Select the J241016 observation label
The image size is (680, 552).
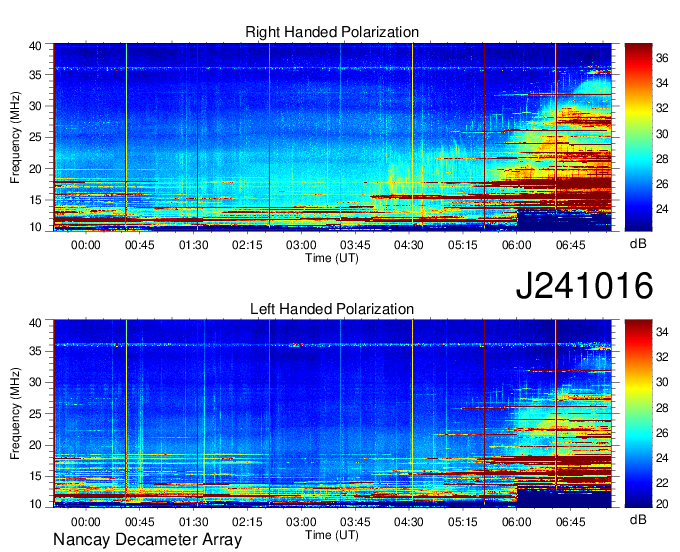pyautogui.click(x=584, y=285)
